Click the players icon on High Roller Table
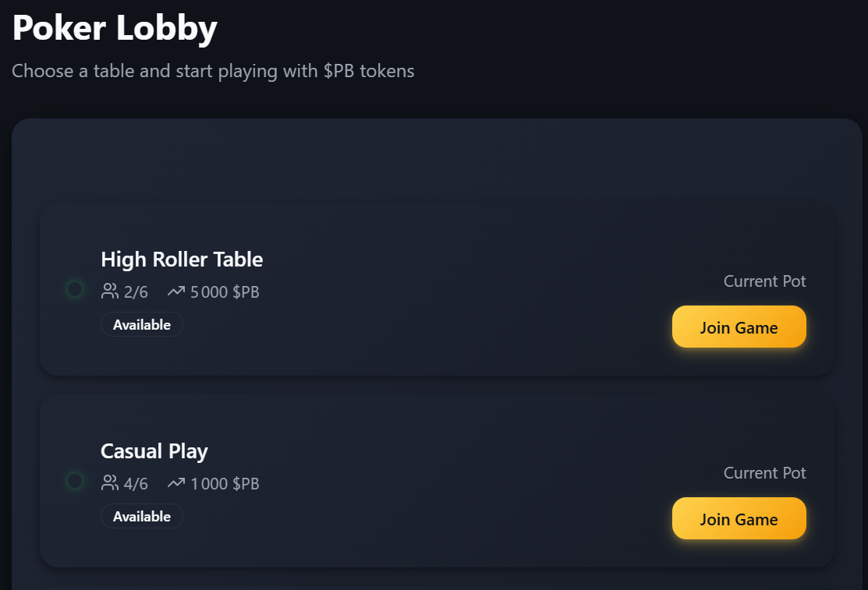The image size is (868, 590). click(x=110, y=291)
